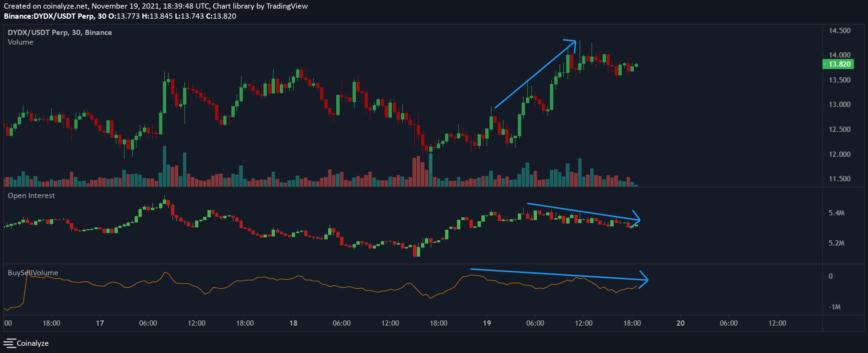Click the Coinalyze text at bottom left
This screenshot has width=868, height=353.
pos(33,343)
